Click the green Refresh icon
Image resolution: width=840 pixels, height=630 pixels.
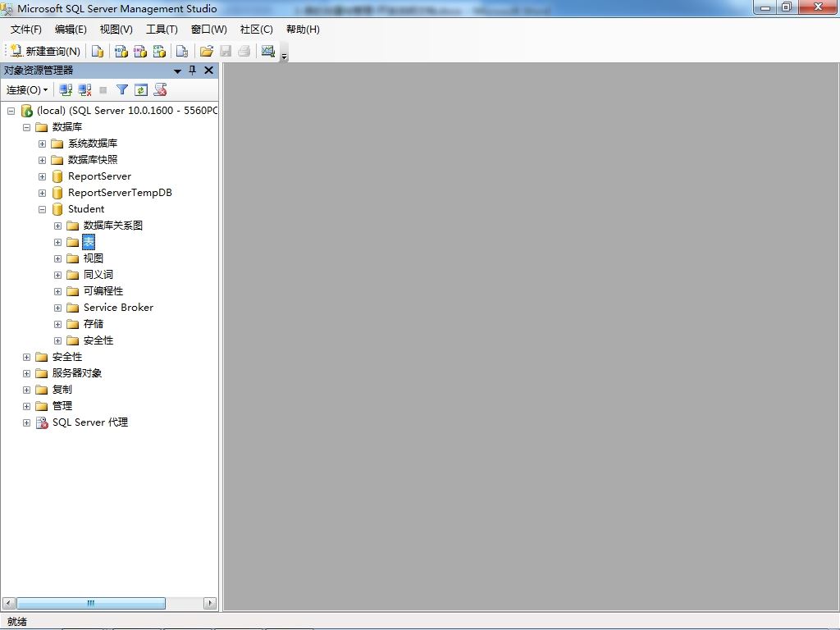point(141,90)
